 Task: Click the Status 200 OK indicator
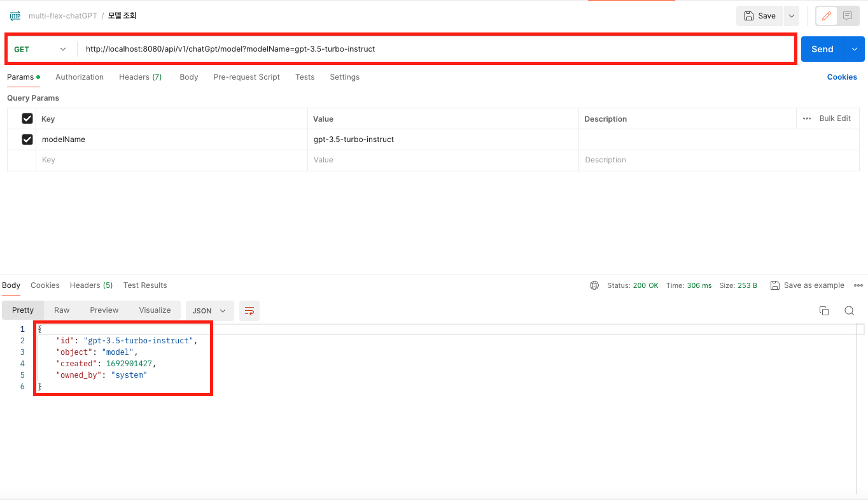(633, 285)
